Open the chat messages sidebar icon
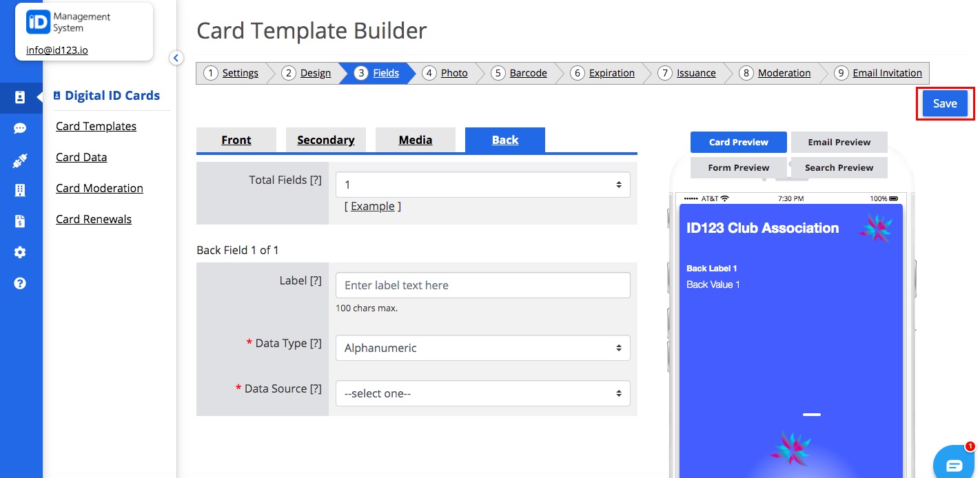 pos(21,128)
